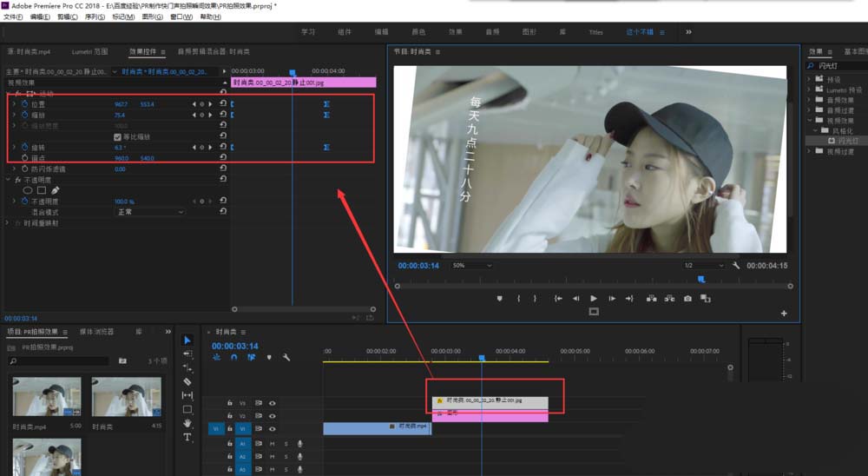Switch to the Effect Controls tab (效果控件)
Viewport: 868px width, 476px height.
coord(143,51)
